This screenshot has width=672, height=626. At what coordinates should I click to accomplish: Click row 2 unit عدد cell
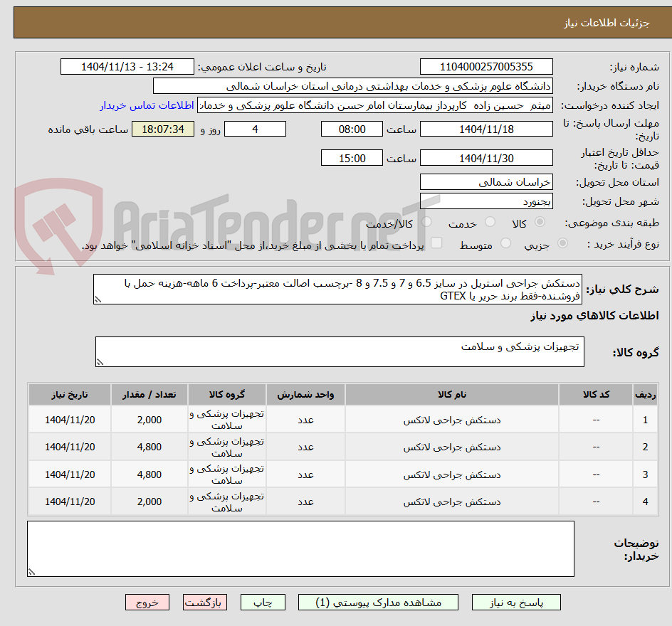[305, 447]
